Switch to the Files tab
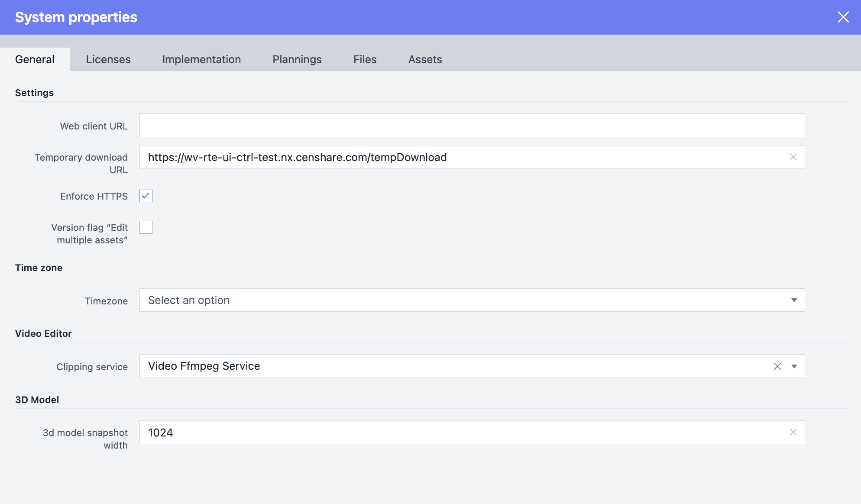The width and height of the screenshot is (861, 504). pos(364,59)
